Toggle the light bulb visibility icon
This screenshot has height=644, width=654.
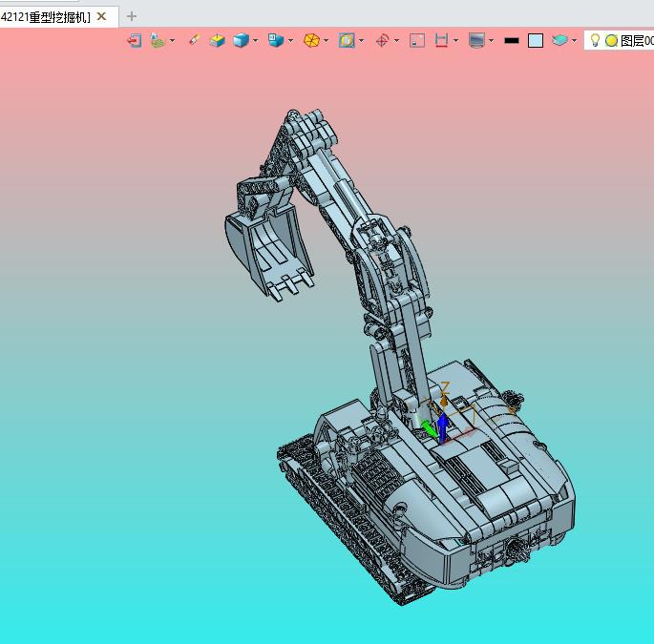[595, 41]
